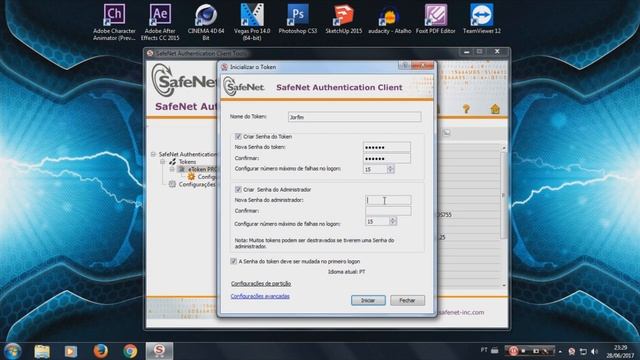Screen dimensions: 640x360
Task: Show hidden tray icons arrow
Action: pos(560,351)
